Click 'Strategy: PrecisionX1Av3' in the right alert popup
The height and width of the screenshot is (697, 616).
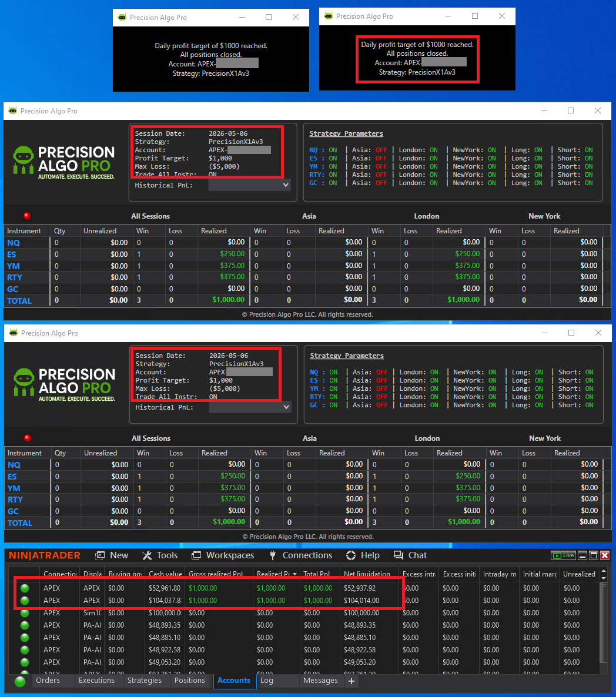[x=417, y=72]
